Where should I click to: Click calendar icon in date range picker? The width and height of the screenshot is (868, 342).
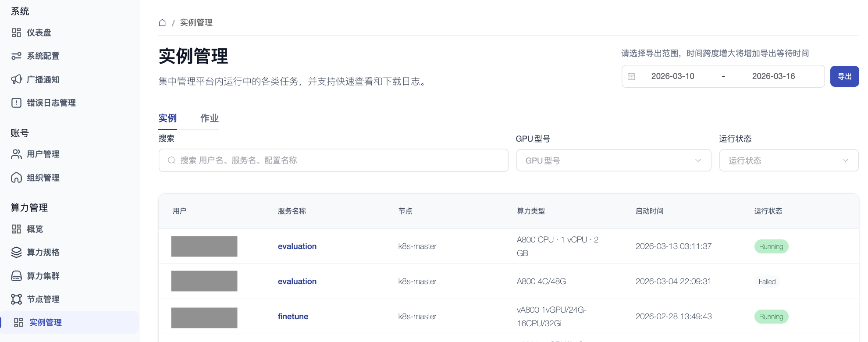(x=631, y=77)
